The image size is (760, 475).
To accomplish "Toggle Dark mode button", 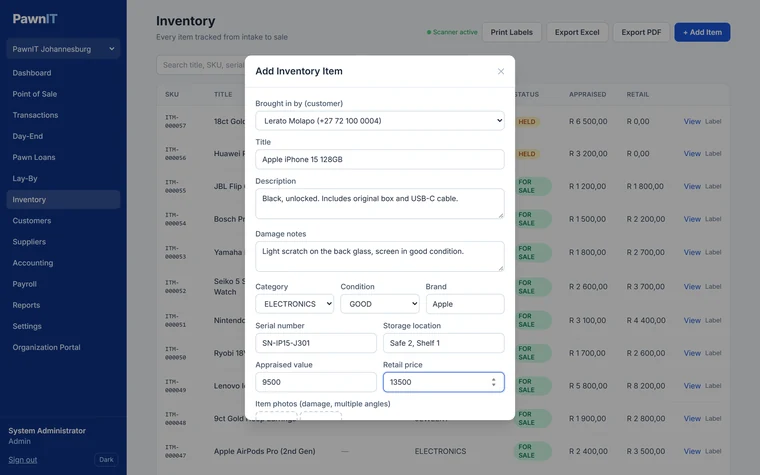I will pos(106,459).
